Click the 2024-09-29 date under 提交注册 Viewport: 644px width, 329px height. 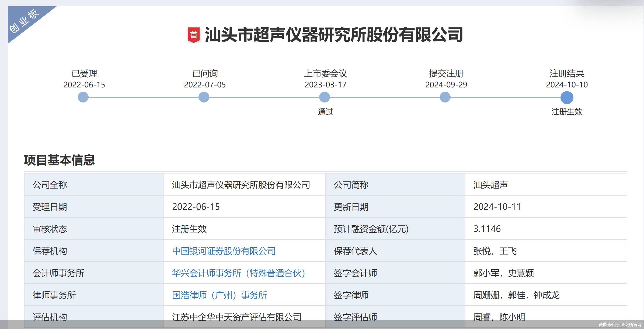pyautogui.click(x=446, y=85)
